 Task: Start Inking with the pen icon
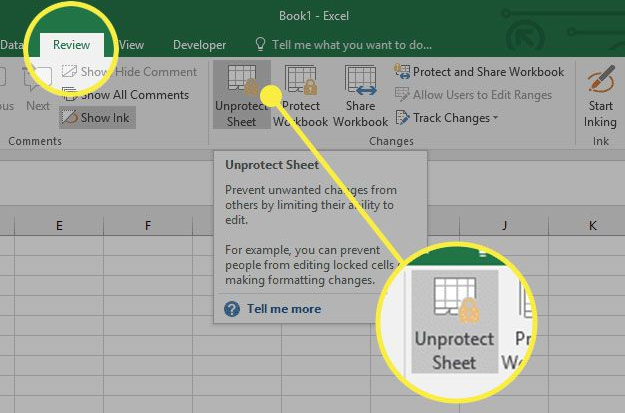point(600,96)
